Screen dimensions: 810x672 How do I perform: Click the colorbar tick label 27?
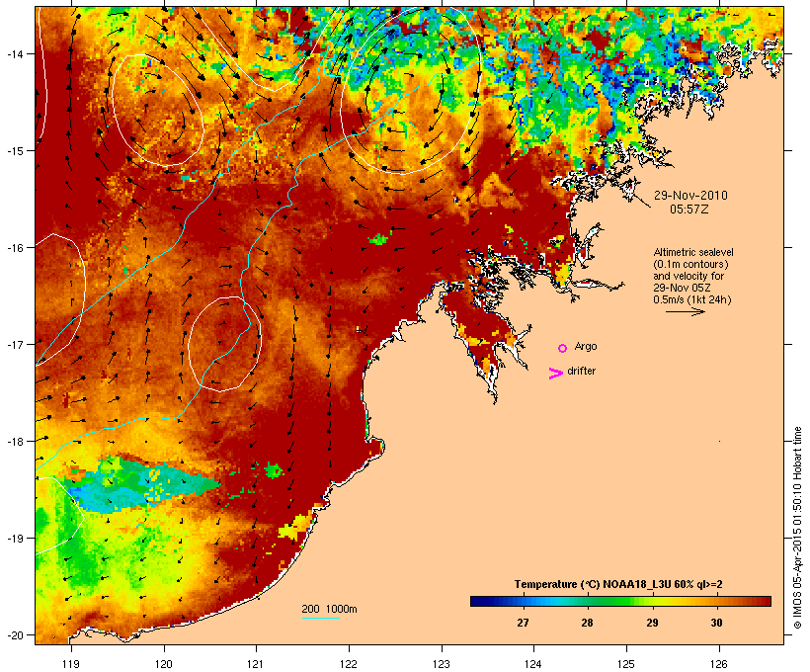point(523,623)
